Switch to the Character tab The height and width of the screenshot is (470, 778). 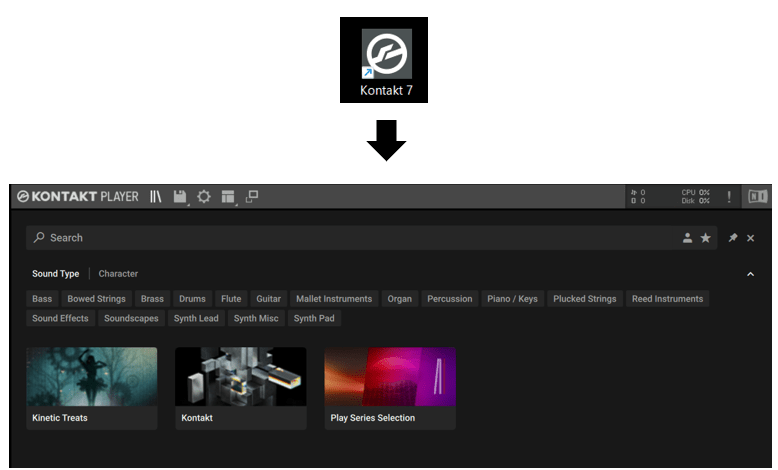click(118, 273)
